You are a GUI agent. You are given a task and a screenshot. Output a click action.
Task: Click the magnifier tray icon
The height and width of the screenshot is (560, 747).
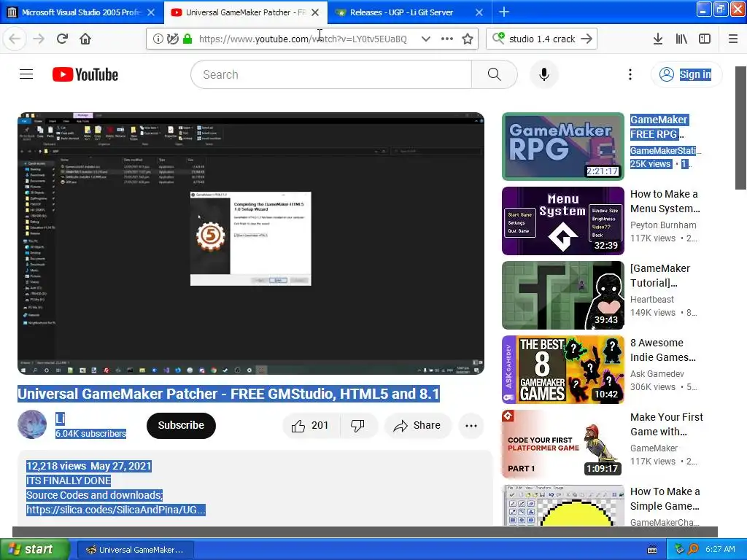[x=693, y=550]
